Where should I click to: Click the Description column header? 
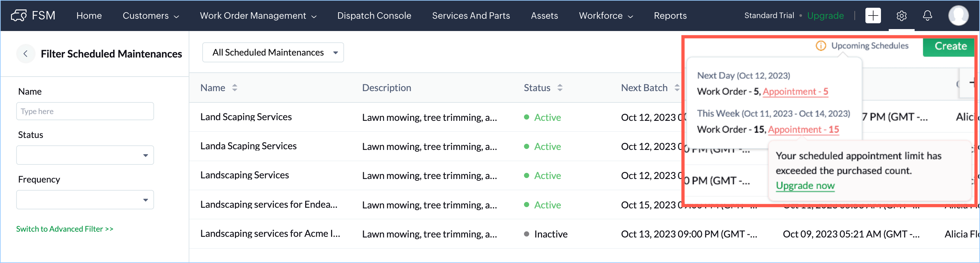(386, 88)
